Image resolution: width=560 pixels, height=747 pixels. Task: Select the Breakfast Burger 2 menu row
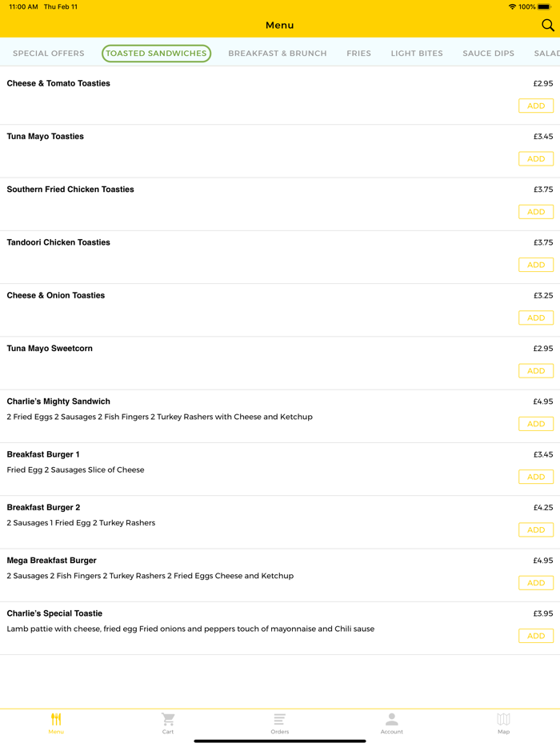point(240,515)
